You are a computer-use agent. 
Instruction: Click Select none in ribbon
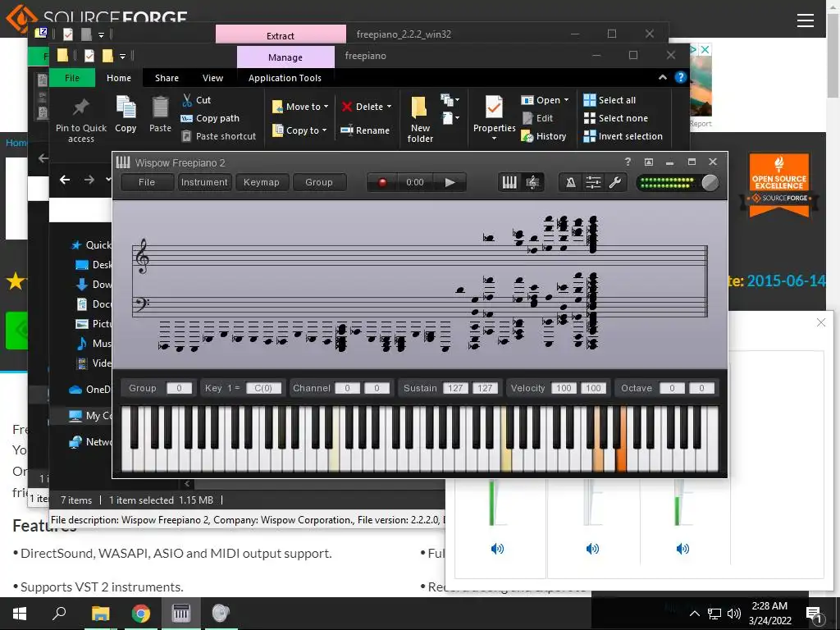(615, 118)
